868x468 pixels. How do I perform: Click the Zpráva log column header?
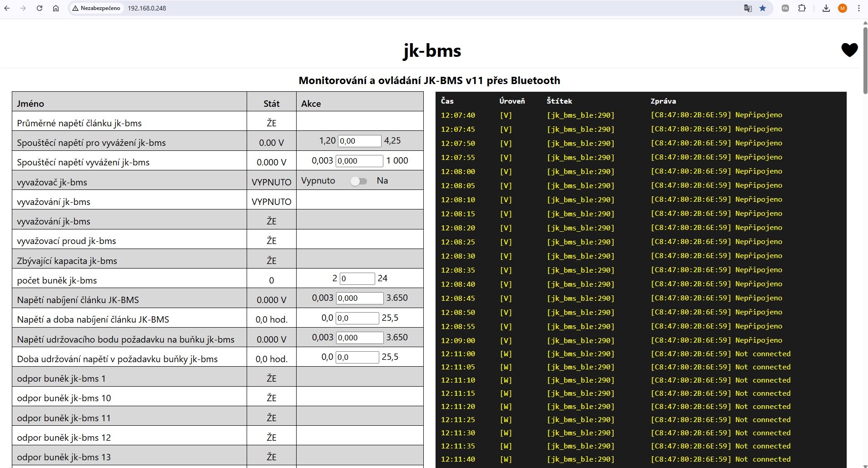(663, 101)
